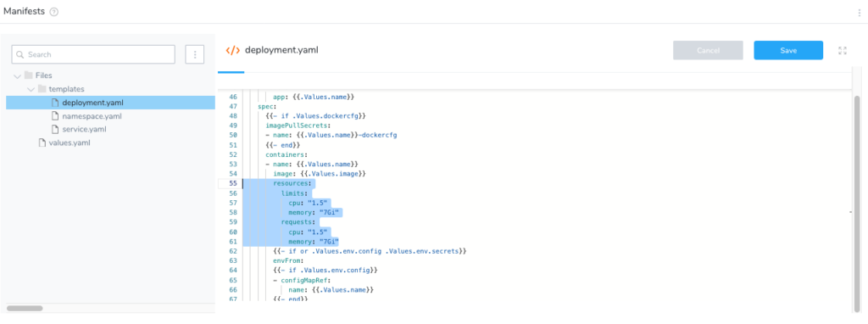The image size is (868, 324).
Task: Click the blue Save button
Action: tap(788, 50)
